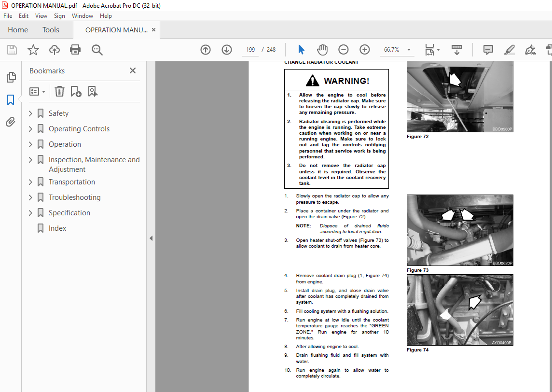Image resolution: width=552 pixels, height=392 pixels.
Task: Zoom in with plus icon
Action: tap(364, 50)
